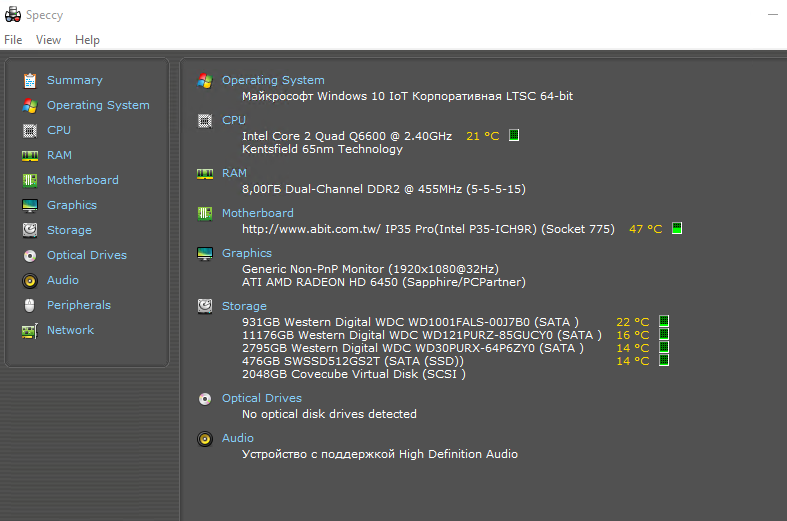Click the '2048GB Covecube Virtual Disk' line

point(354,374)
